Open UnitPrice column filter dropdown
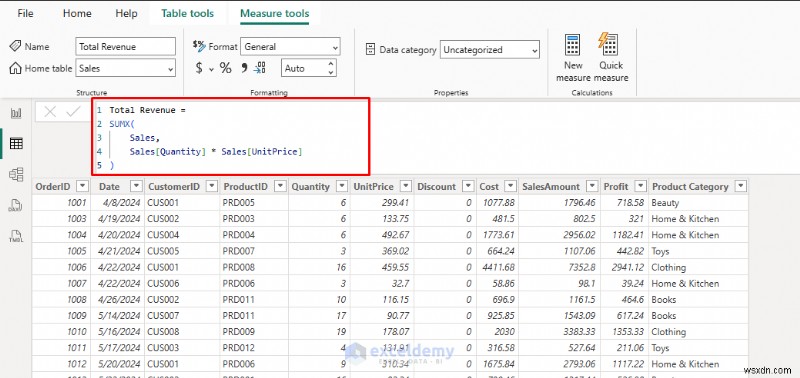The image size is (800, 378). point(406,186)
